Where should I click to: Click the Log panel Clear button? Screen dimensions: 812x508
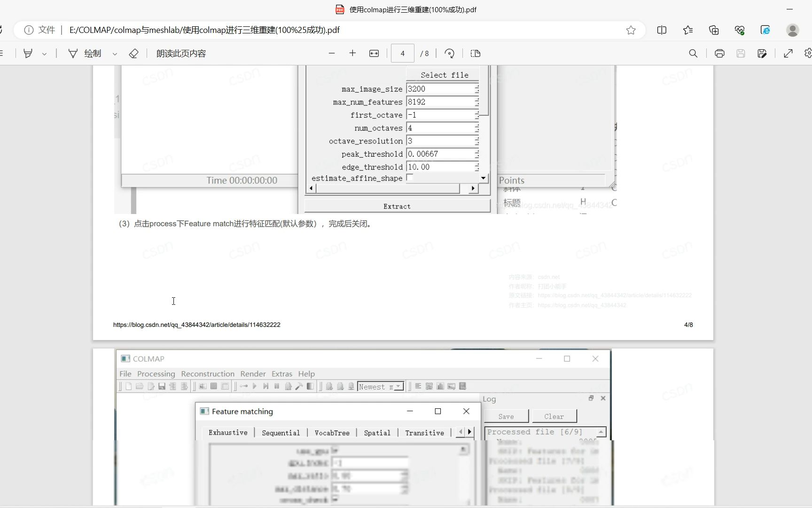[x=554, y=417]
